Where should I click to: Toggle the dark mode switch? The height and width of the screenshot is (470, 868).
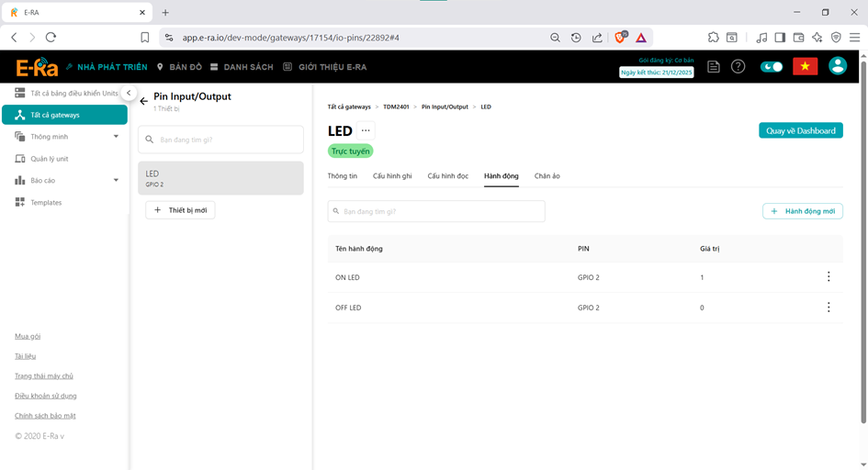[x=772, y=67]
